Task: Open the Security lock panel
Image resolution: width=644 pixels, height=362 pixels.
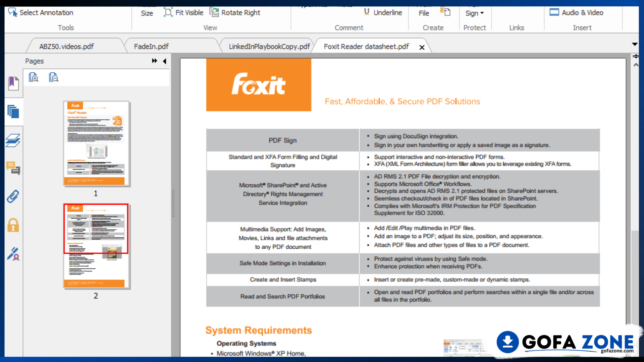Action: (13, 225)
